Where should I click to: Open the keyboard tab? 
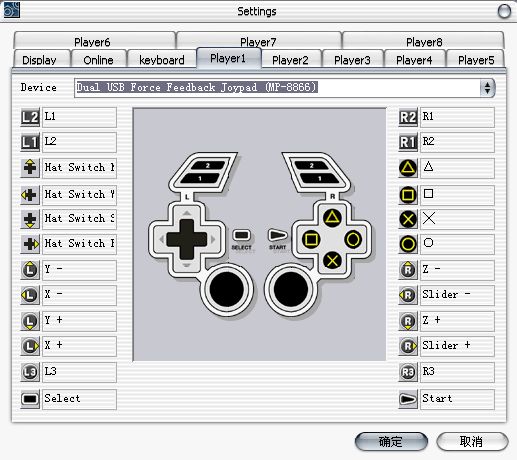pos(162,59)
